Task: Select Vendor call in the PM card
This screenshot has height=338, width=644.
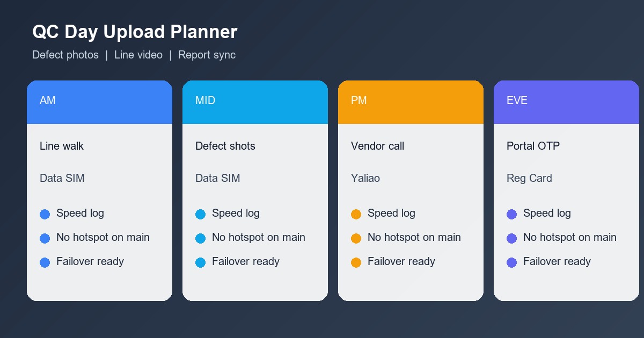Action: [377, 146]
